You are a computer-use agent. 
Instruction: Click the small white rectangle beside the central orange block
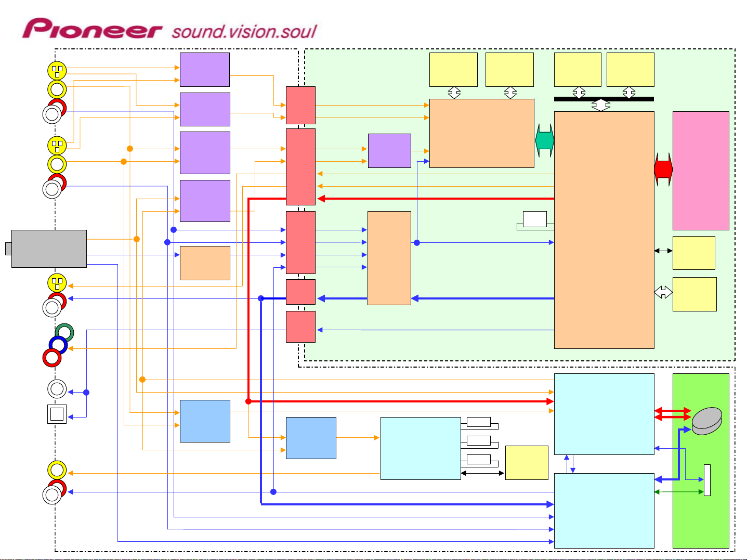click(535, 219)
